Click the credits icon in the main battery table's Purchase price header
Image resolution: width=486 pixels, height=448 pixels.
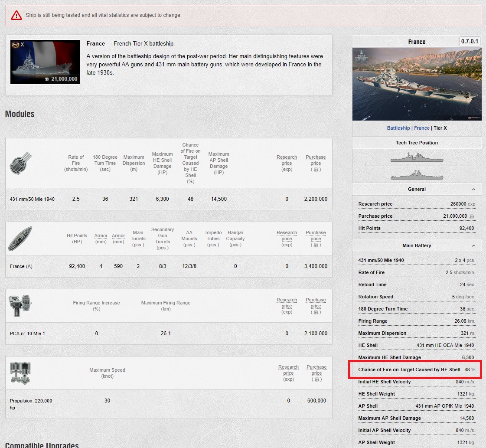click(x=316, y=170)
